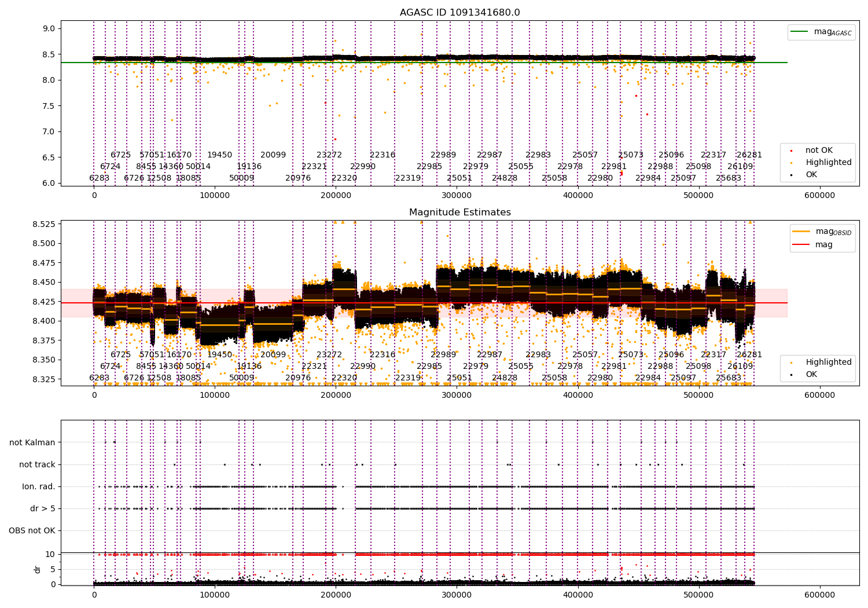
Task: Click OBSID label '26109' in Magnitude Estimates plot
Action: (740, 367)
